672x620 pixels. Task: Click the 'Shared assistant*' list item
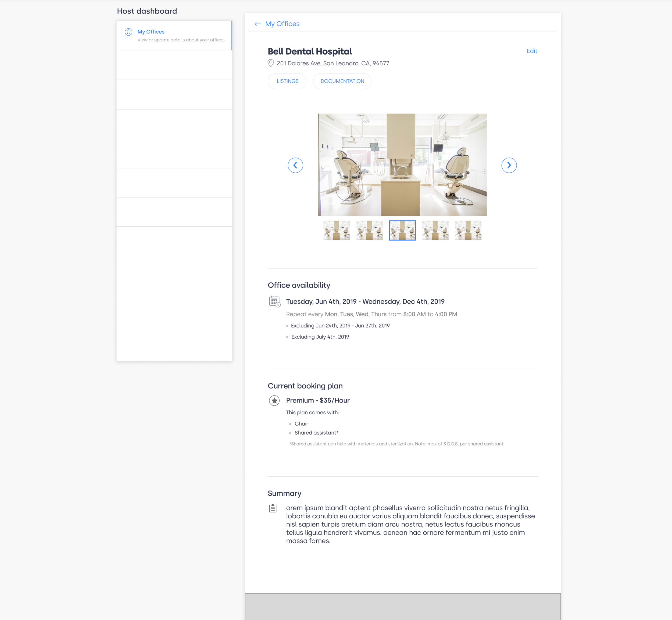point(317,433)
